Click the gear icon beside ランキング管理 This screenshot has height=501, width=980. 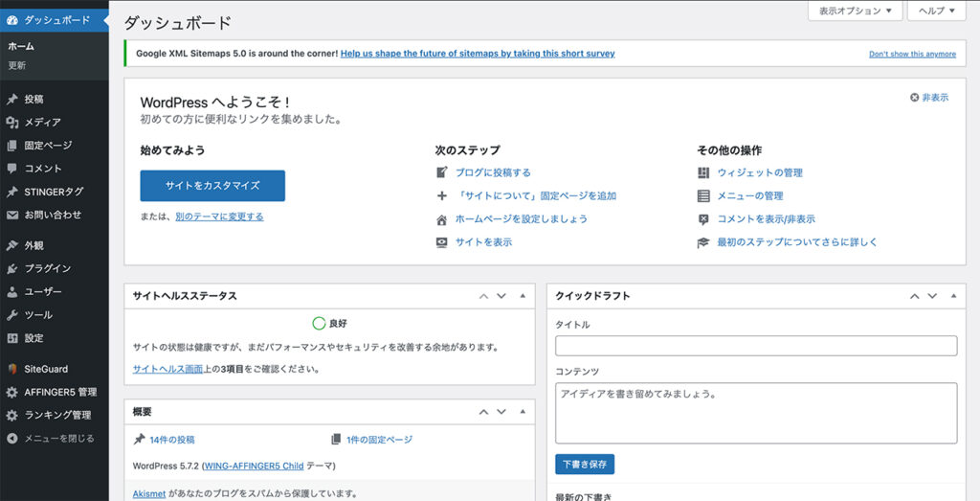(11, 416)
